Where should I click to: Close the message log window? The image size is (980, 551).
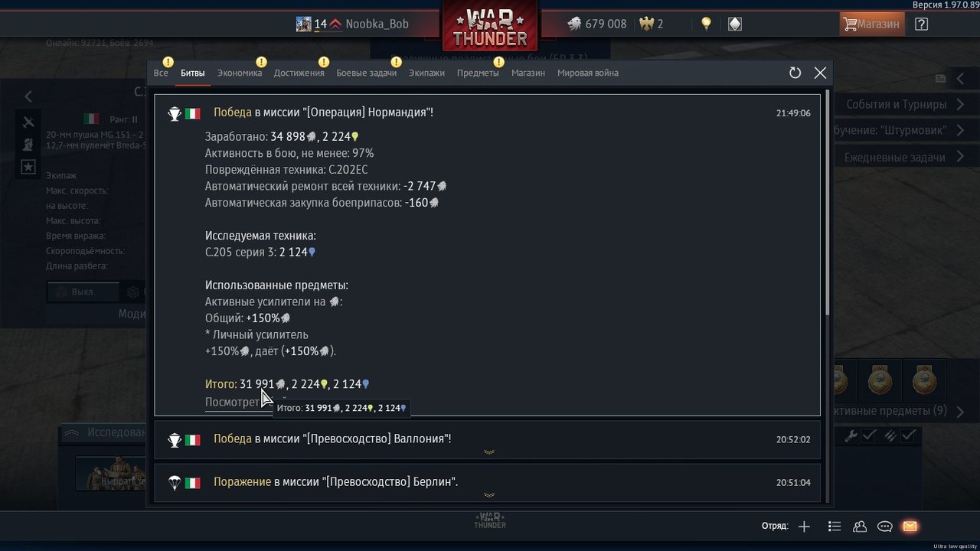[820, 73]
